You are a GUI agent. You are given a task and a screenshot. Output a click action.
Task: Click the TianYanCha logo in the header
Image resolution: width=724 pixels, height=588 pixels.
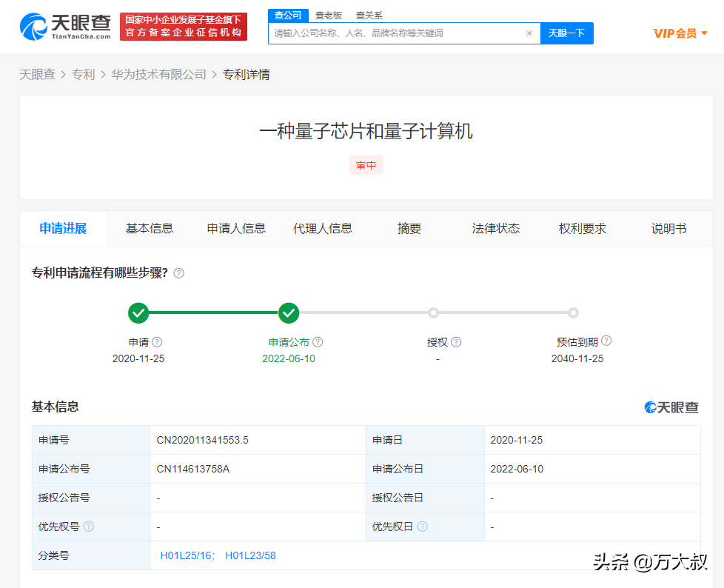(x=65, y=27)
